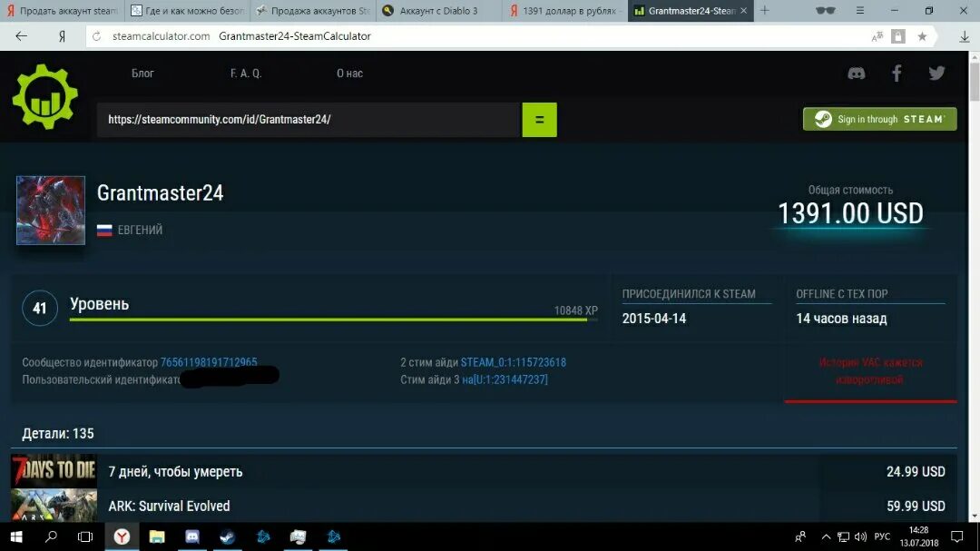Click the green equals calculate button

pyautogui.click(x=539, y=120)
